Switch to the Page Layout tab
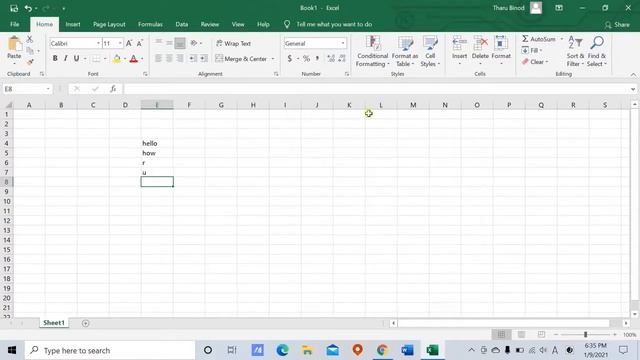Image resolution: width=640 pixels, height=360 pixels. (x=109, y=24)
